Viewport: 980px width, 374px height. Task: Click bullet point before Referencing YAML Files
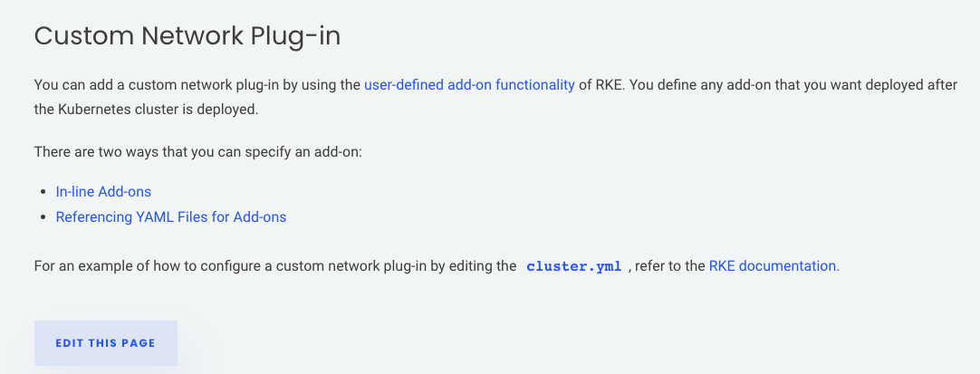pos(43,218)
